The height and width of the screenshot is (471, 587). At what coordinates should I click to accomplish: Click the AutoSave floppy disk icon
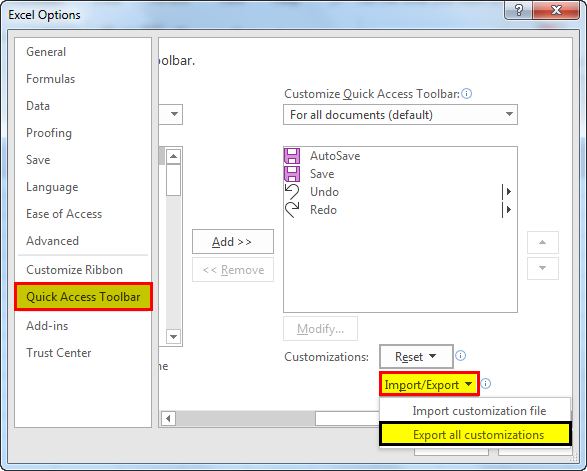tap(292, 156)
